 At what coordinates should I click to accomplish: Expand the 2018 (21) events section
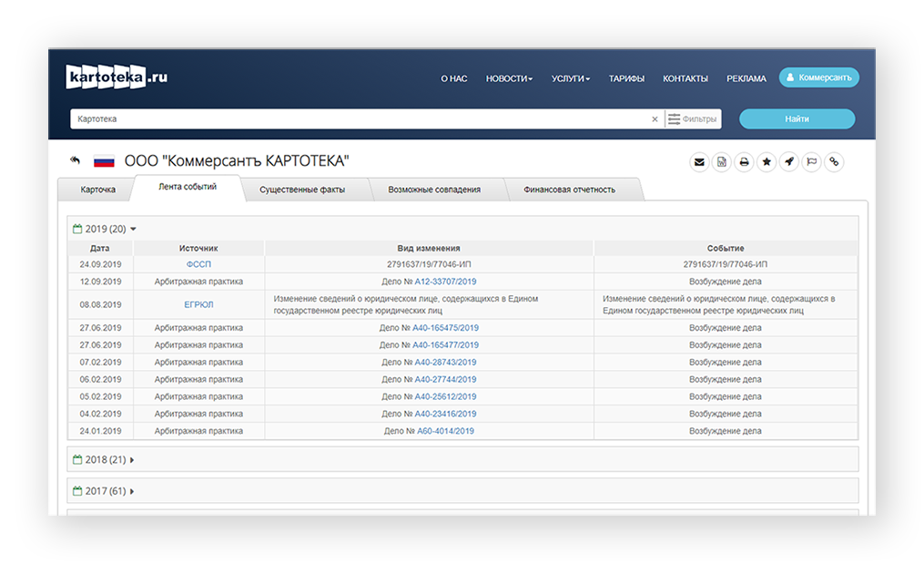click(x=103, y=459)
